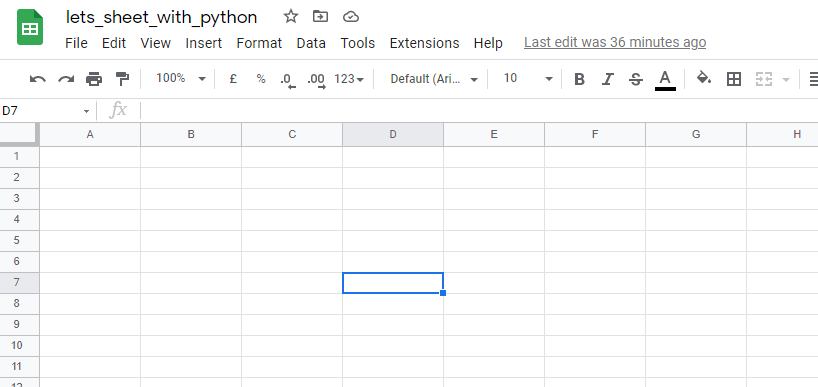This screenshot has height=387, width=818.
Task: Click cell B4
Action: pos(191,220)
